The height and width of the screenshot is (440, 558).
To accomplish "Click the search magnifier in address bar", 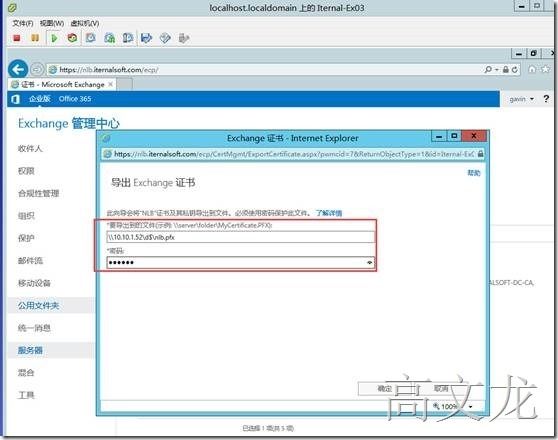I will 488,69.
